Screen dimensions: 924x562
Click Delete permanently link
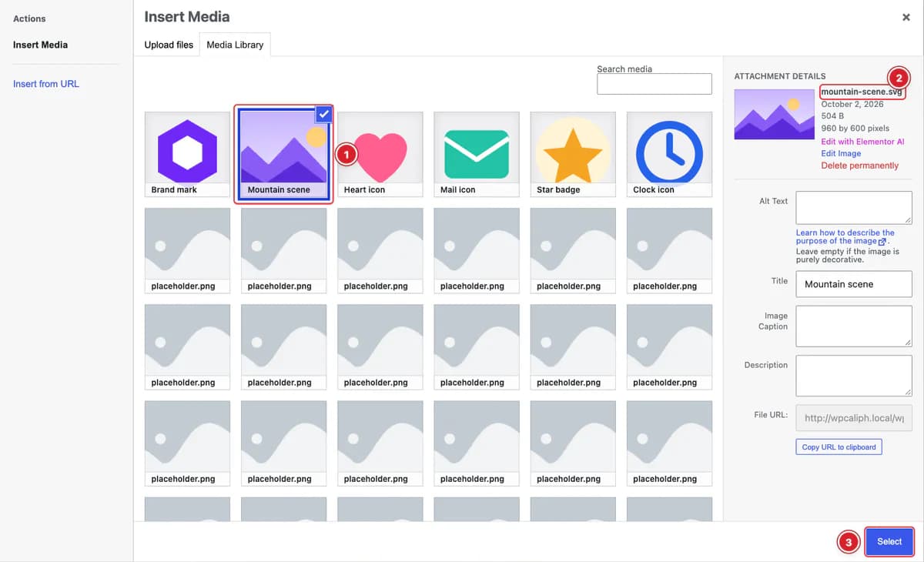(859, 166)
